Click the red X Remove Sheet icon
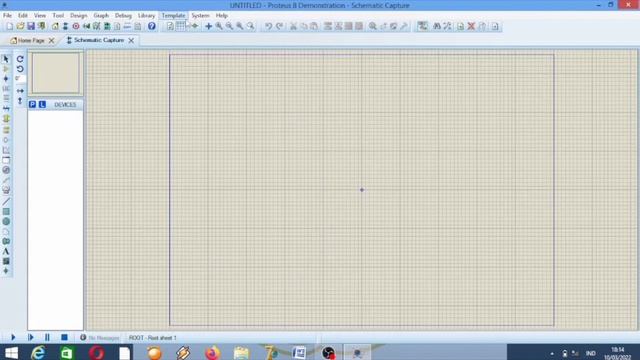 tap(471, 26)
